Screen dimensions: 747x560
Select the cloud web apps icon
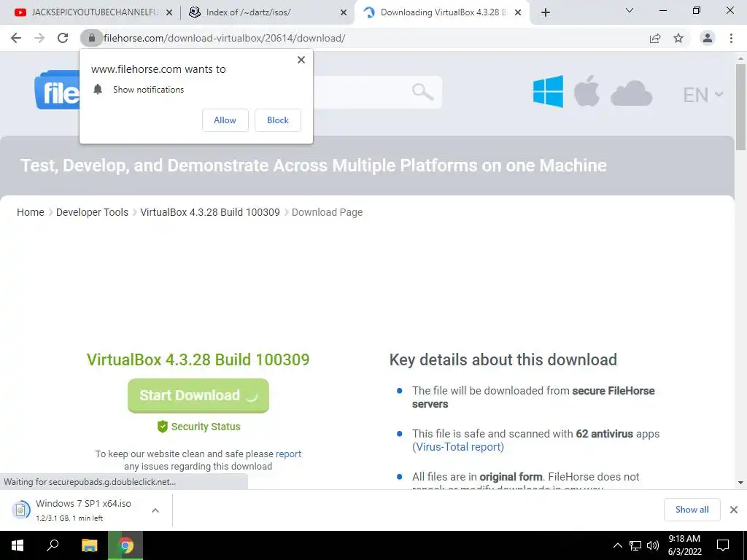[631, 93]
